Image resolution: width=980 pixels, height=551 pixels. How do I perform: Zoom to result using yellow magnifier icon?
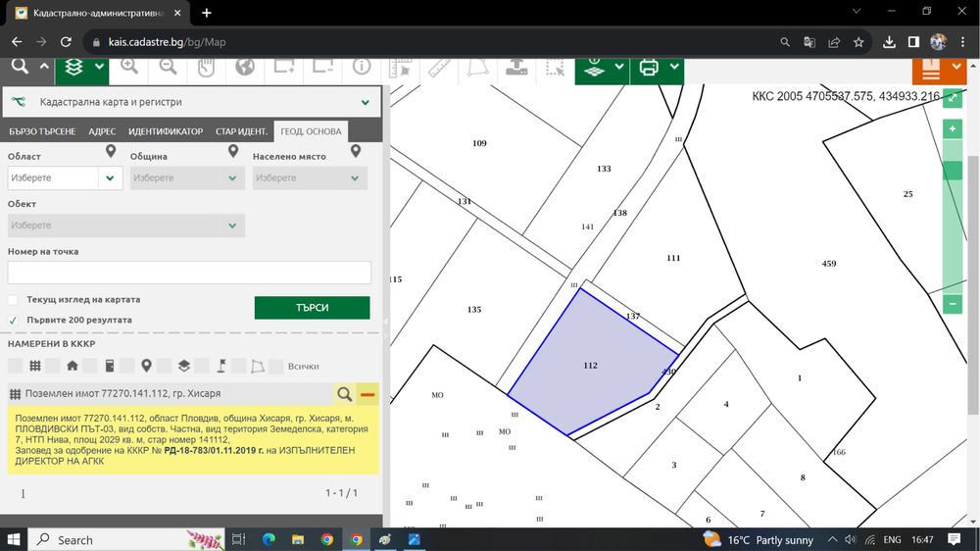[x=344, y=394]
